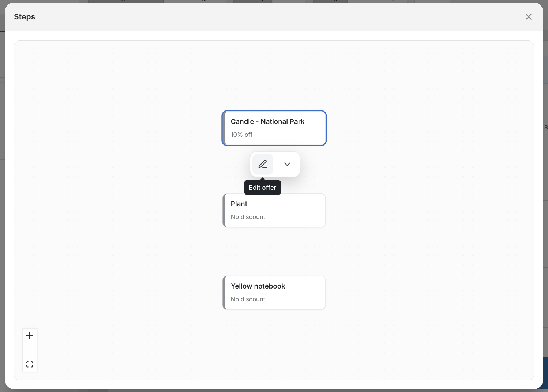Click "No discount" under Yellow notebook
The height and width of the screenshot is (392, 548).
pos(248,299)
